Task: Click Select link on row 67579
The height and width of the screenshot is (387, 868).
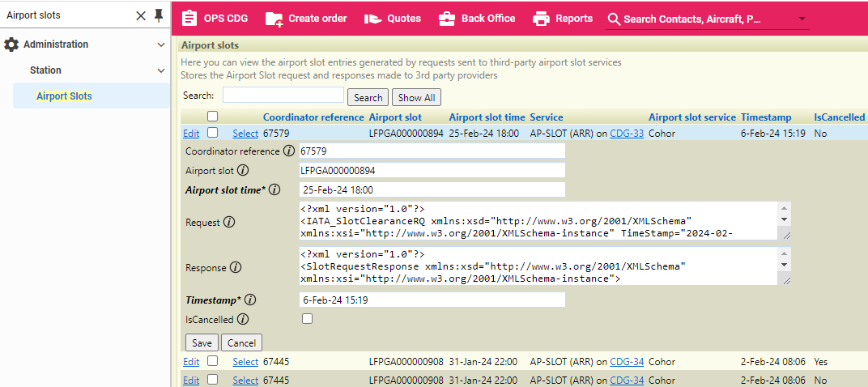Action: [x=245, y=134]
